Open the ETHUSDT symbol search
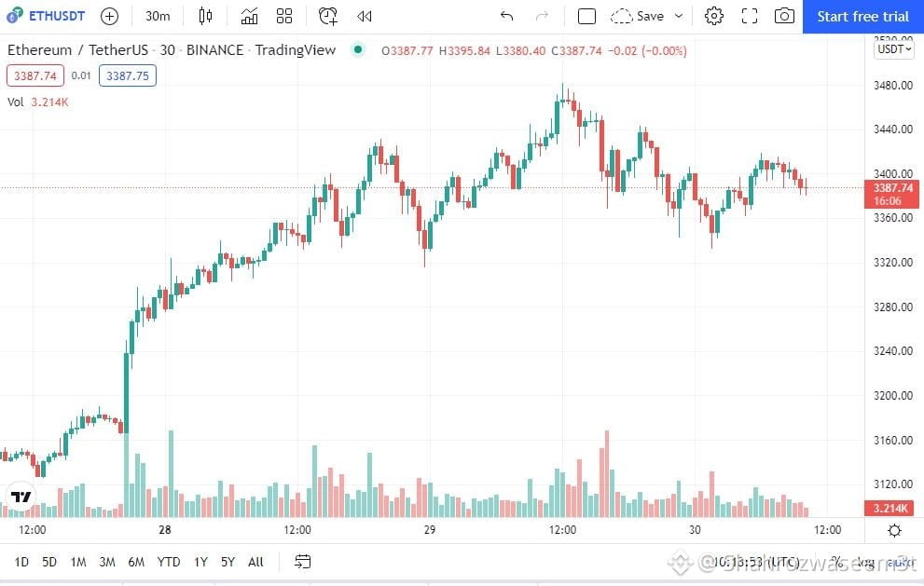Image resolution: width=924 pixels, height=586 pixels. [46, 16]
